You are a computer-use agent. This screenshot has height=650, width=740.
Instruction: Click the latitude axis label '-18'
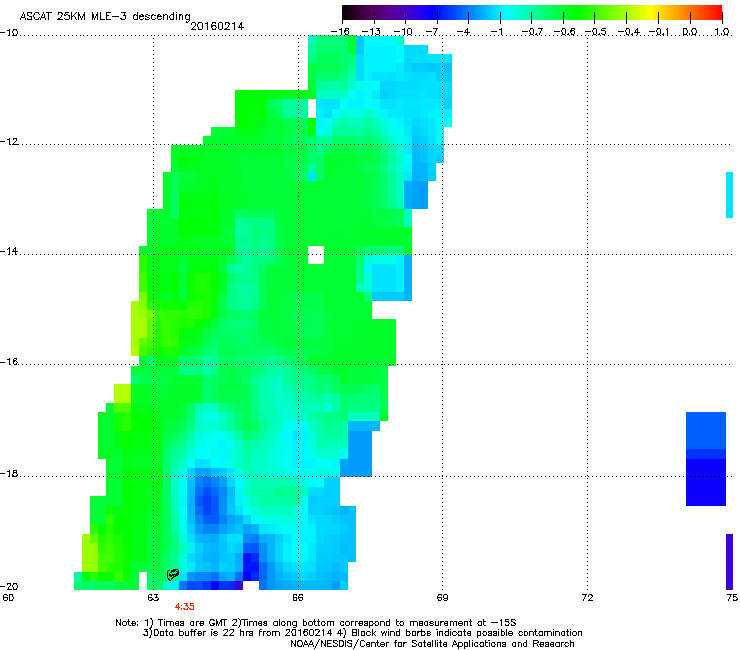9,473
